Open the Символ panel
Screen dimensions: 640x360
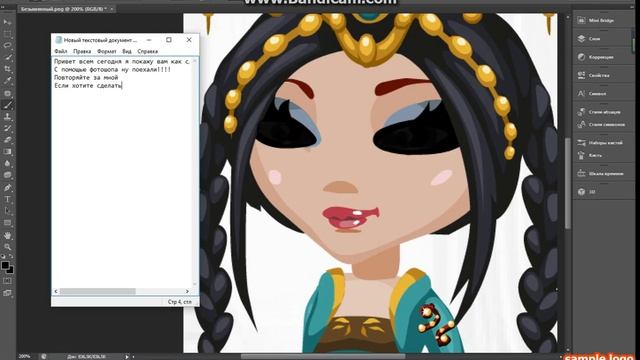tap(598, 94)
